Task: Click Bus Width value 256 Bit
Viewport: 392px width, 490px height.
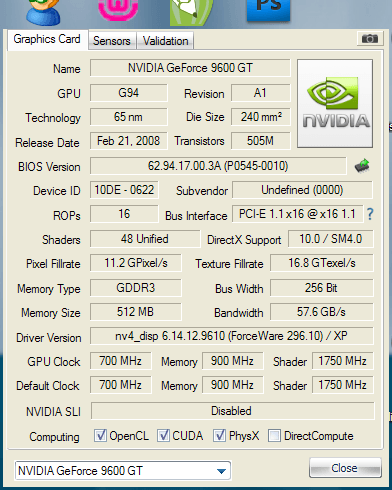Action: tap(322, 288)
